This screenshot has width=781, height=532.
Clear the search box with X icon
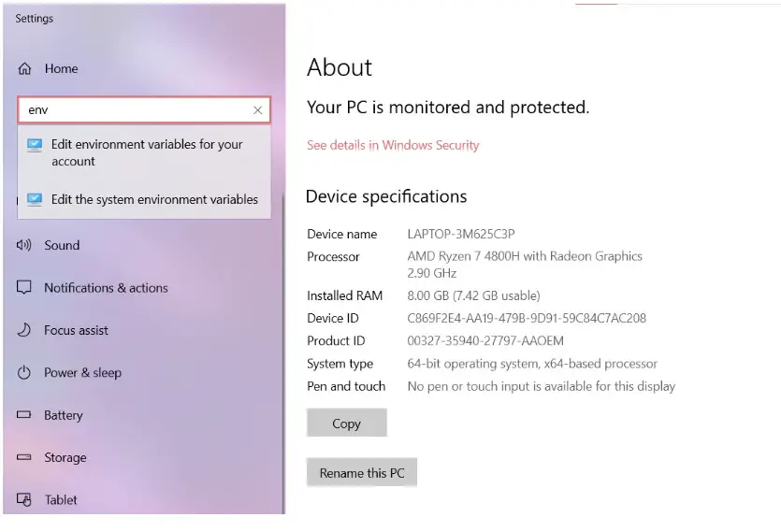[x=257, y=110]
